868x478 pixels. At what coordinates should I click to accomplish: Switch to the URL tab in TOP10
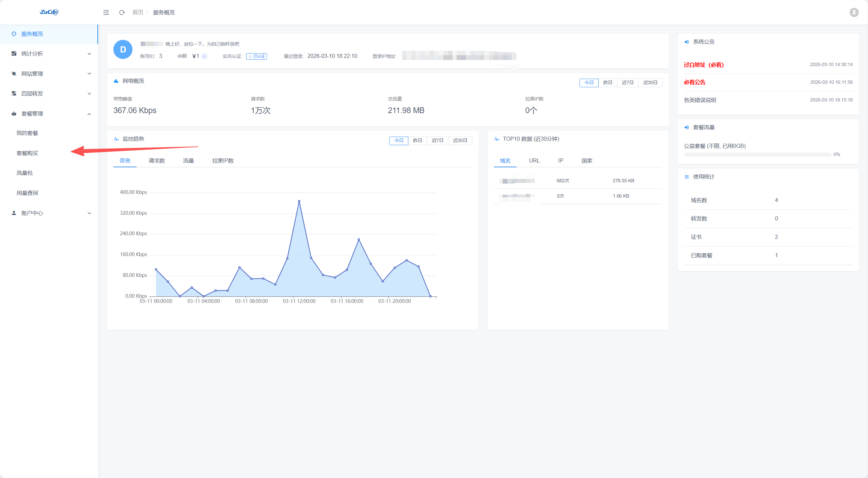click(x=534, y=161)
